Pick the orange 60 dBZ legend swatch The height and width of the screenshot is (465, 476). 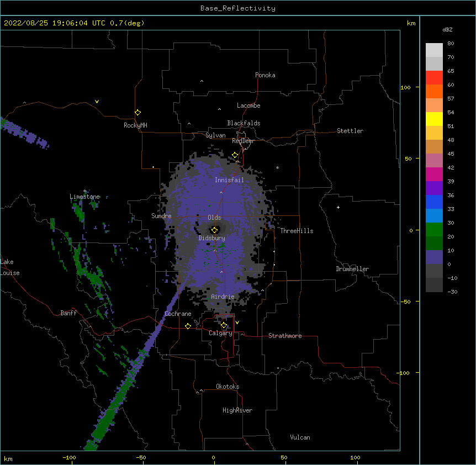[434, 91]
